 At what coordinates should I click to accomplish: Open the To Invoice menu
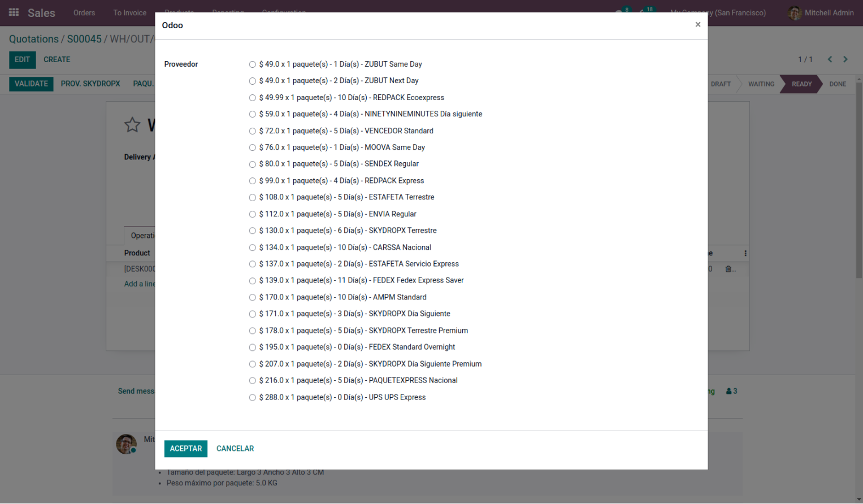(x=129, y=12)
